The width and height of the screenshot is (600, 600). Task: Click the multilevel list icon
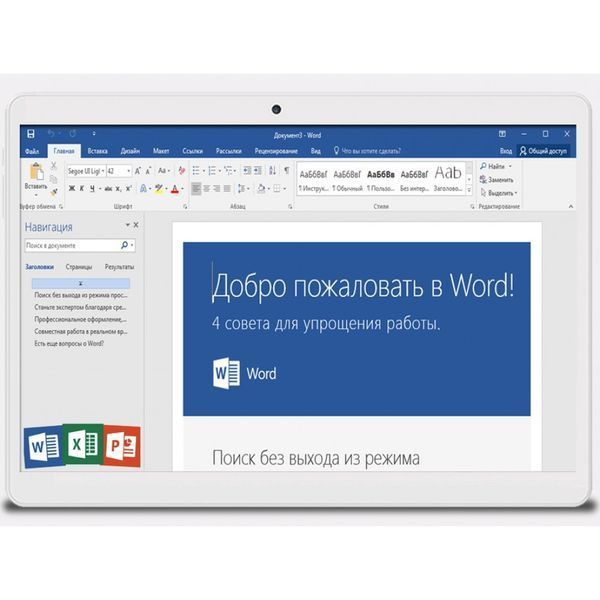(228, 171)
